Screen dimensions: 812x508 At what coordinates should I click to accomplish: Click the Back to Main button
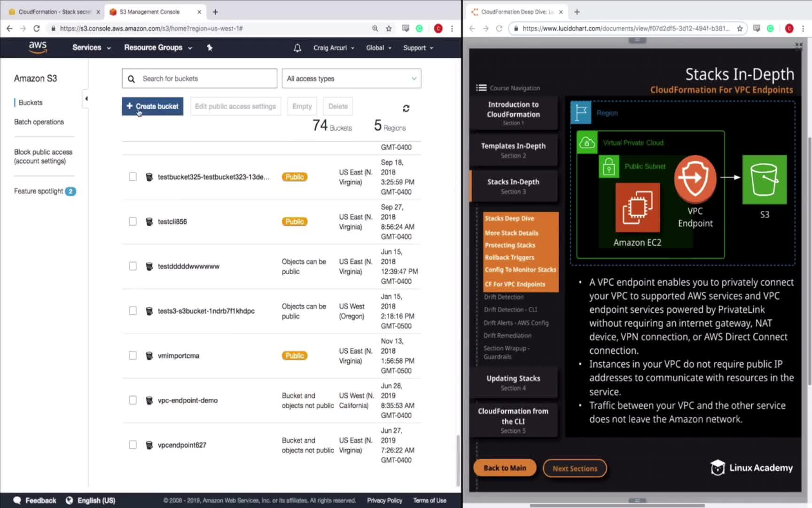click(505, 468)
